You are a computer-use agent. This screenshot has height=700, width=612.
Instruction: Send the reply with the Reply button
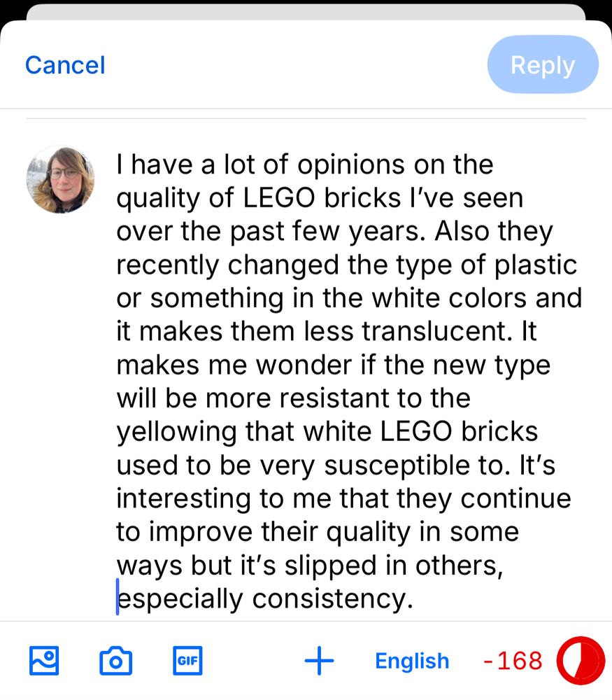click(543, 64)
